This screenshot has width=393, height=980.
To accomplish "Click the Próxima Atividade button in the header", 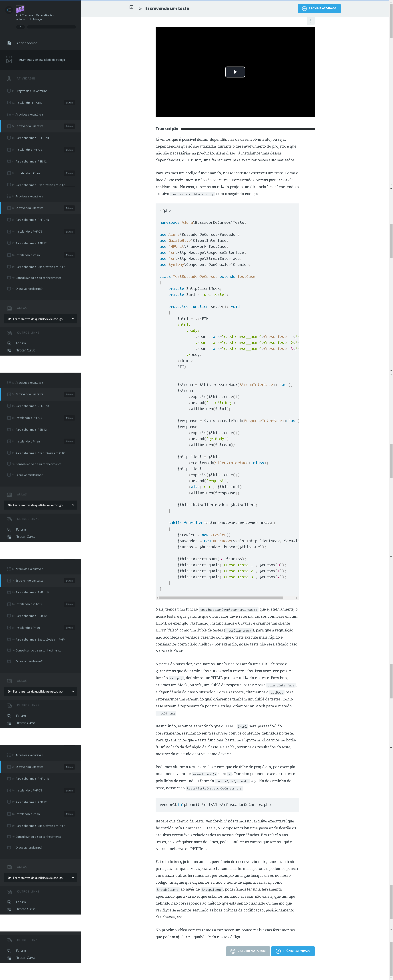I will 319,8.
